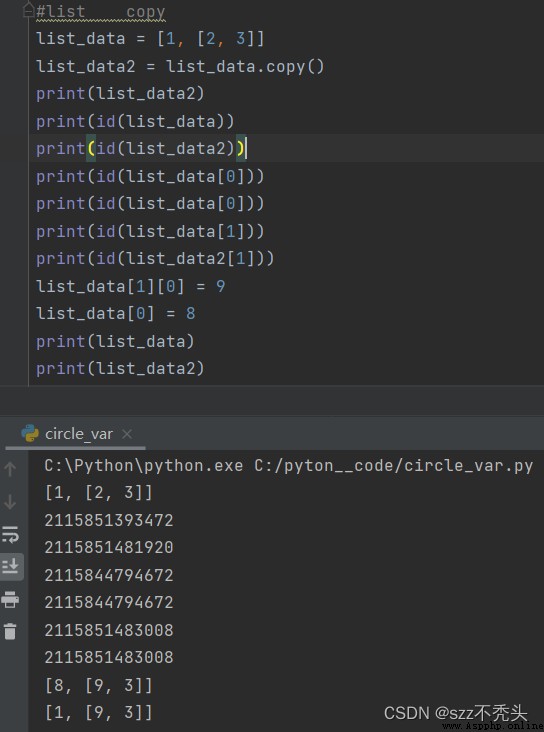This screenshot has height=732, width=544.
Task: Clear all console output with trash icon
Action: 10,631
